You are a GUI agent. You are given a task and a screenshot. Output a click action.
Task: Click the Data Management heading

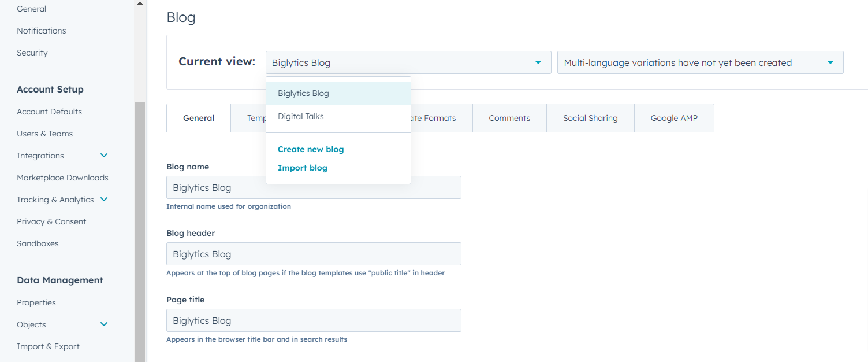pyautogui.click(x=60, y=280)
